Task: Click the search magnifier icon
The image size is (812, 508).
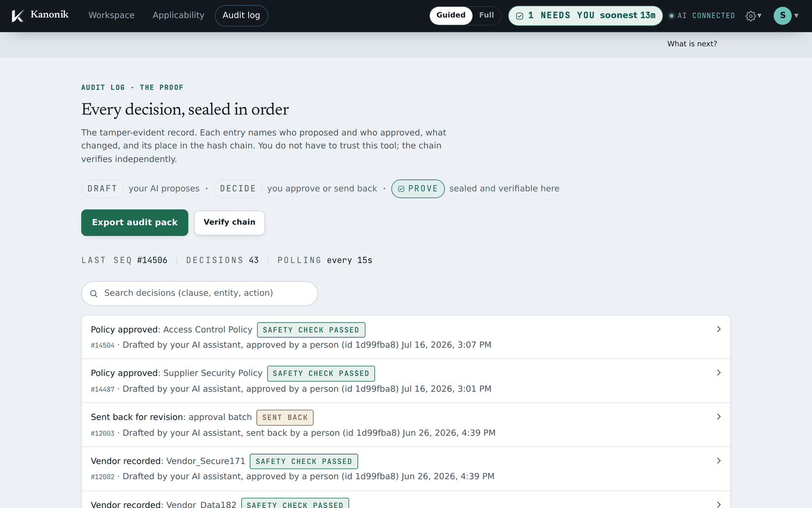Action: [93, 294]
